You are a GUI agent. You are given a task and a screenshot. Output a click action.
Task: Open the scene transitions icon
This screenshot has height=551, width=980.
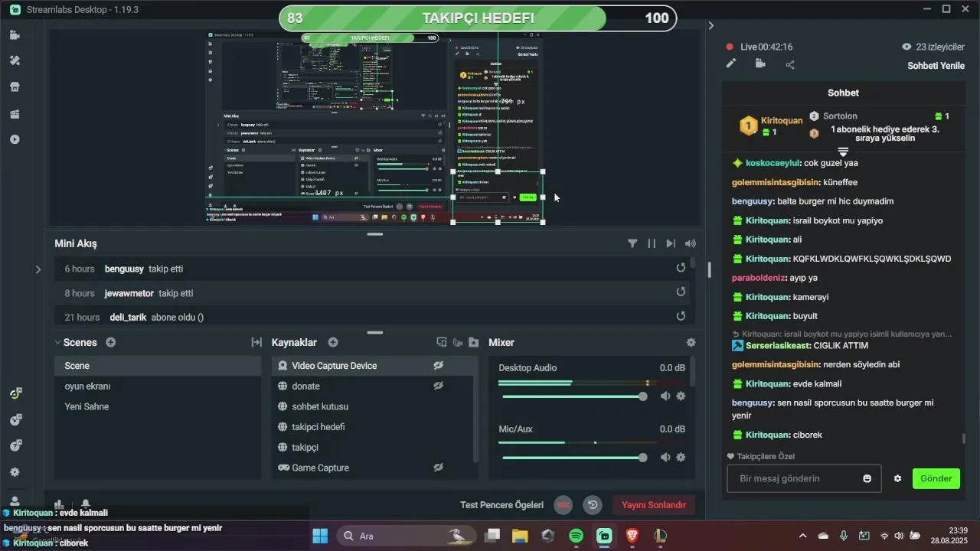[x=256, y=342]
